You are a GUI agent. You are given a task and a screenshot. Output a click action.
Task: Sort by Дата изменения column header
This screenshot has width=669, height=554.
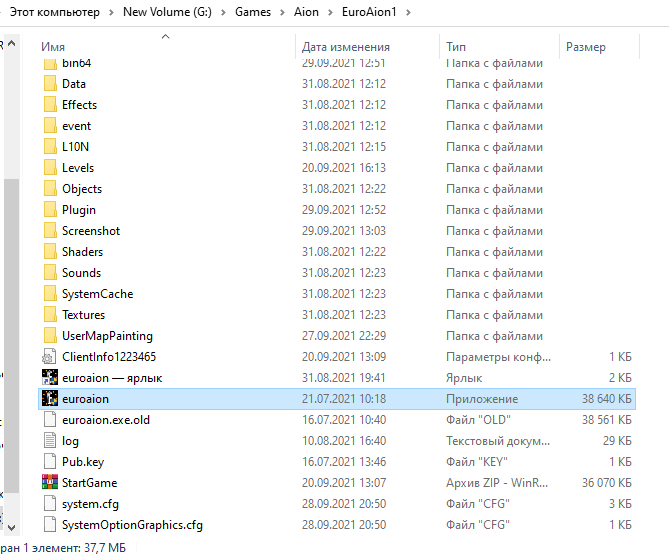(x=345, y=47)
